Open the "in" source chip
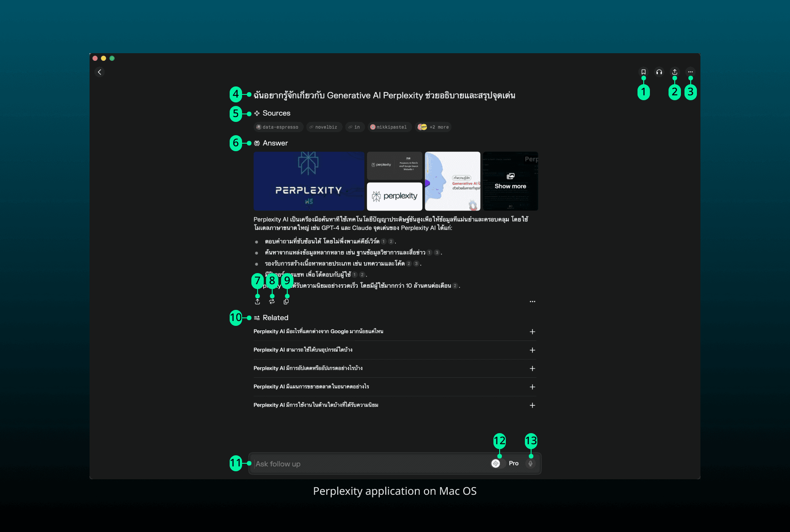The width and height of the screenshot is (790, 532). tap(355, 127)
